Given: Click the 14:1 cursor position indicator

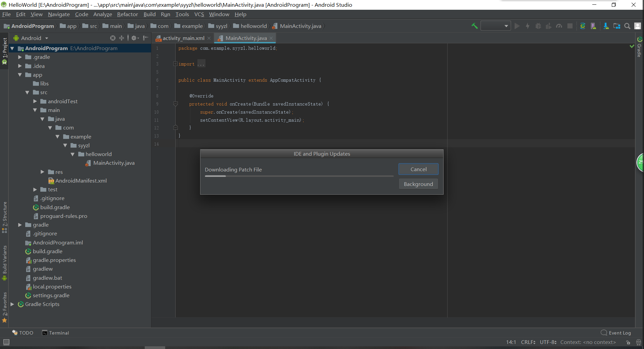Looking at the screenshot, I should coord(511,342).
